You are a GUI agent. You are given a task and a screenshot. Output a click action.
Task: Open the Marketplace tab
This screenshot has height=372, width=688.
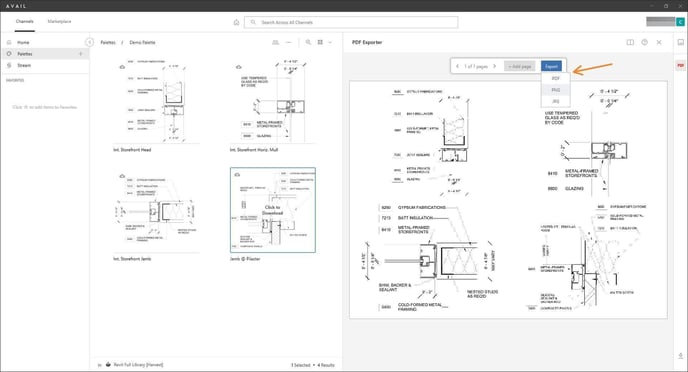(x=59, y=21)
